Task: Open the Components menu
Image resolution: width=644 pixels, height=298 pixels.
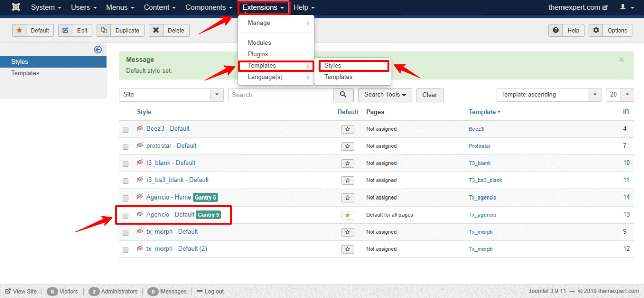Action: (209, 7)
